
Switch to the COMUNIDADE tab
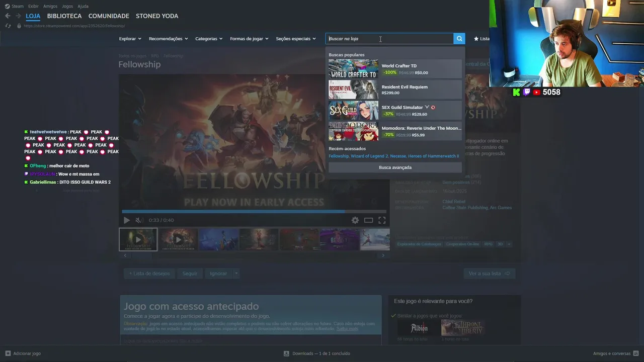(x=109, y=16)
